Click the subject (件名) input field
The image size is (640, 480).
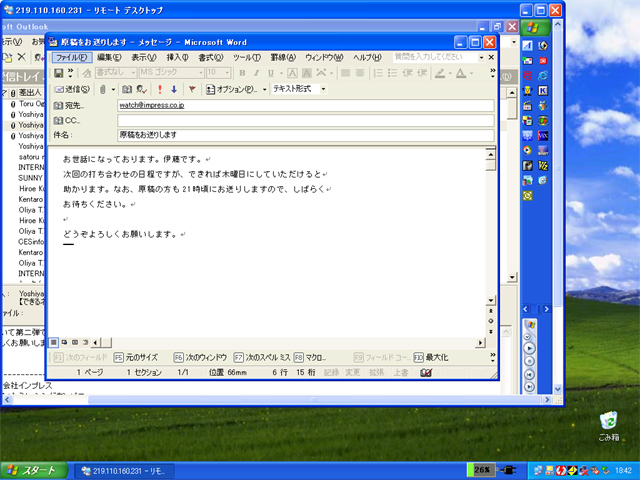(x=305, y=135)
